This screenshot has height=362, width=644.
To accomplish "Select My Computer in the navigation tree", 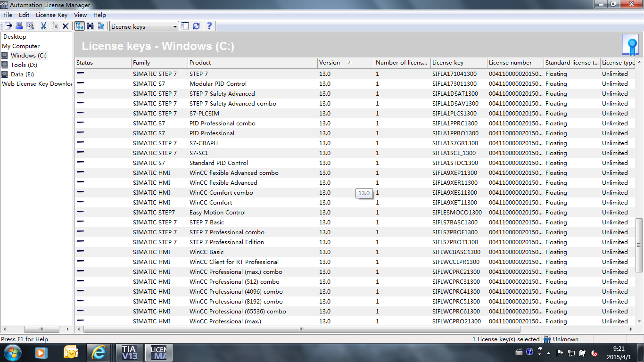I will click(21, 46).
